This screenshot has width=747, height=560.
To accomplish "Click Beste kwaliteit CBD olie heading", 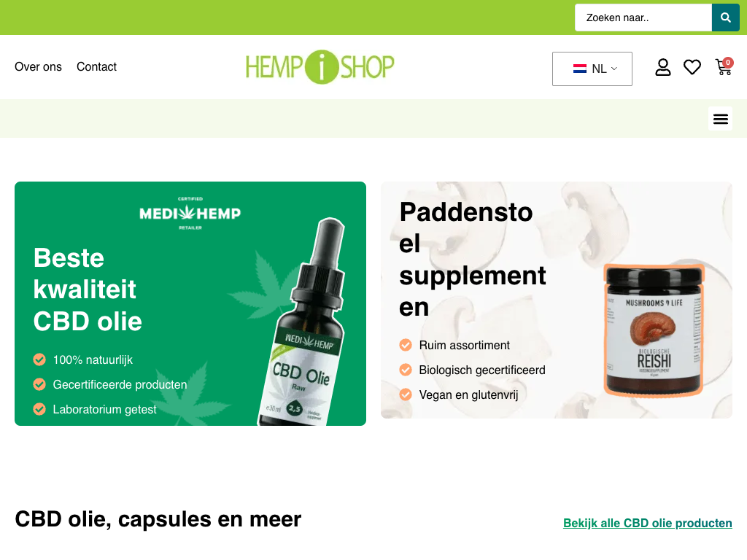I will coord(88,289).
